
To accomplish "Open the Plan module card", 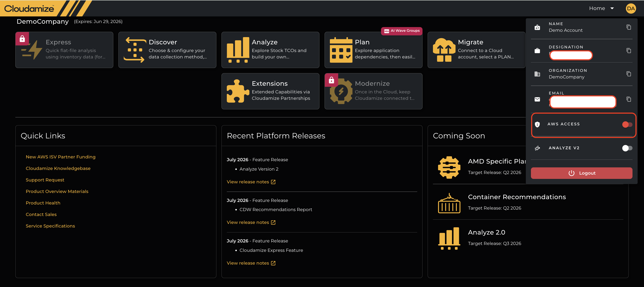I will (x=373, y=50).
